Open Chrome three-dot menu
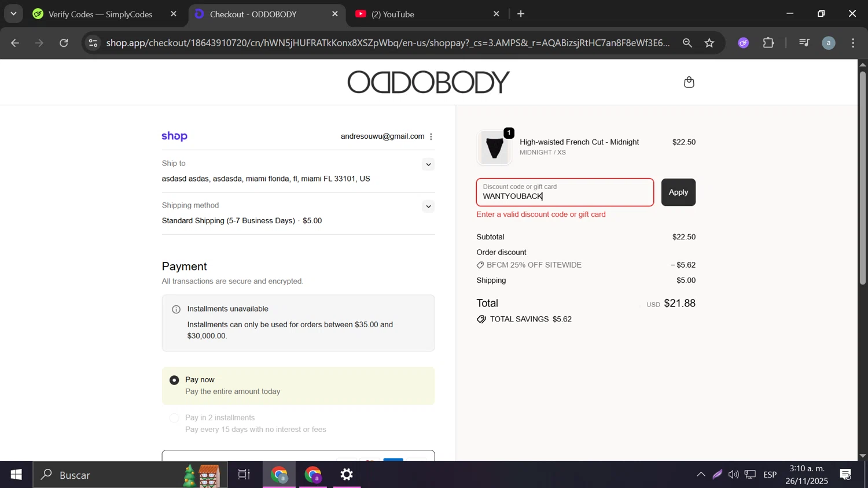This screenshot has height=488, width=868. 854,43
